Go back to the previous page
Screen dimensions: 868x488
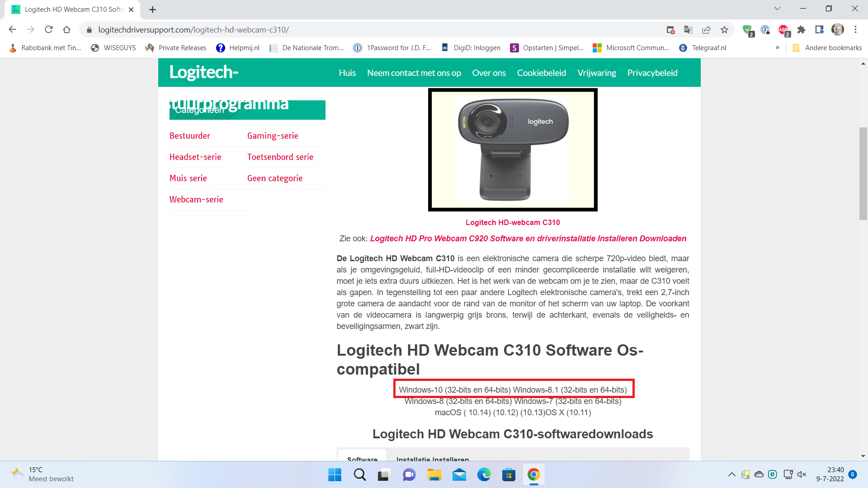click(12, 30)
